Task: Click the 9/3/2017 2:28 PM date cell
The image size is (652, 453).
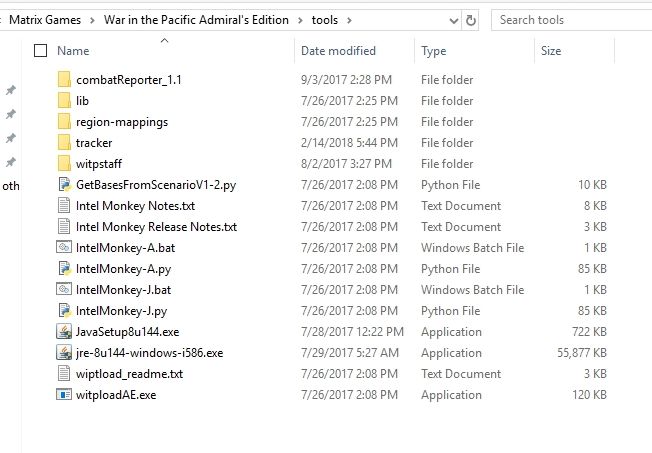Action: [346, 80]
